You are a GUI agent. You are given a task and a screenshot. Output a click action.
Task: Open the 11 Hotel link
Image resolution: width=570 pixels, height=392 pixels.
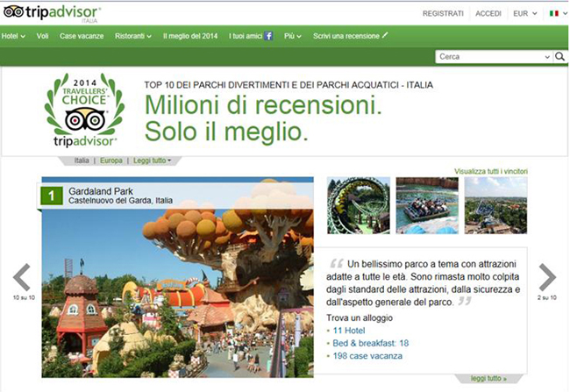pos(349,331)
